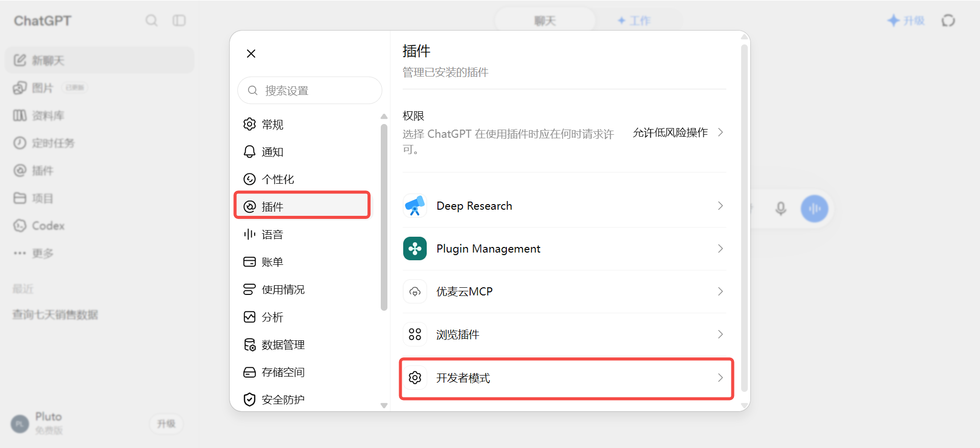
Task: Open the Plugin Management entry
Action: [x=565, y=248]
